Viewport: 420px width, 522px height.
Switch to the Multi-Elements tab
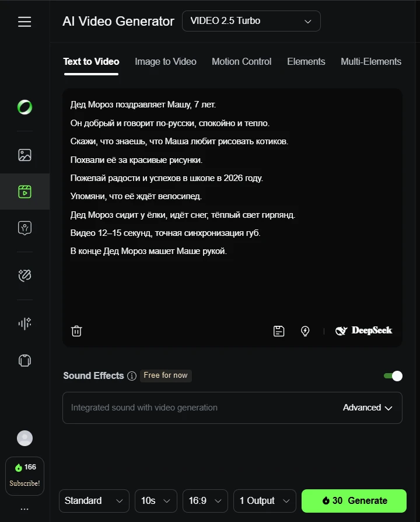pos(371,61)
